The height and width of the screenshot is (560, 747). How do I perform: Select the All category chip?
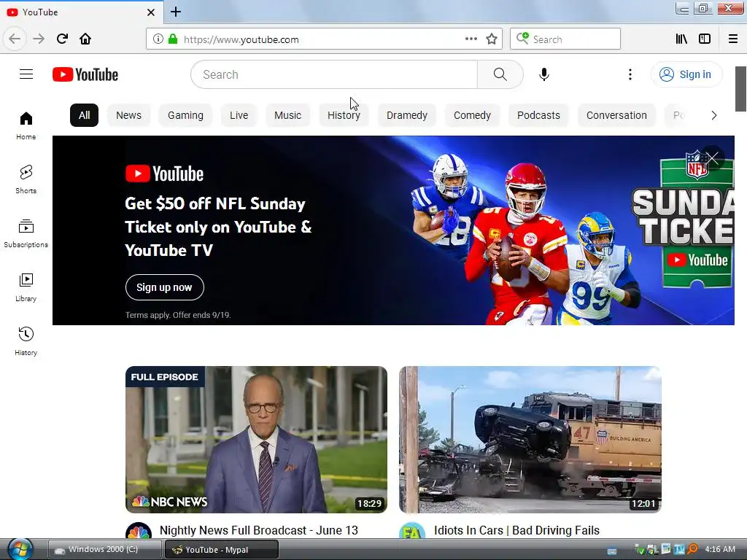pyautogui.click(x=85, y=115)
